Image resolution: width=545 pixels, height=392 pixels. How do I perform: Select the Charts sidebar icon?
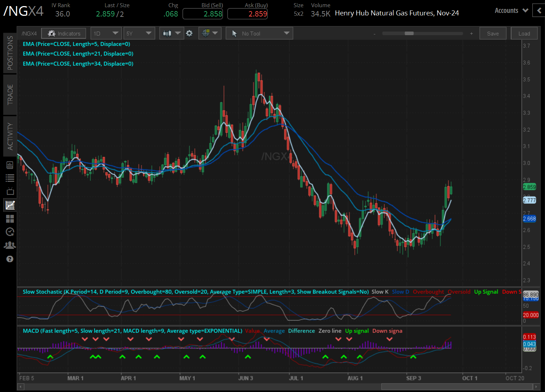10,205
